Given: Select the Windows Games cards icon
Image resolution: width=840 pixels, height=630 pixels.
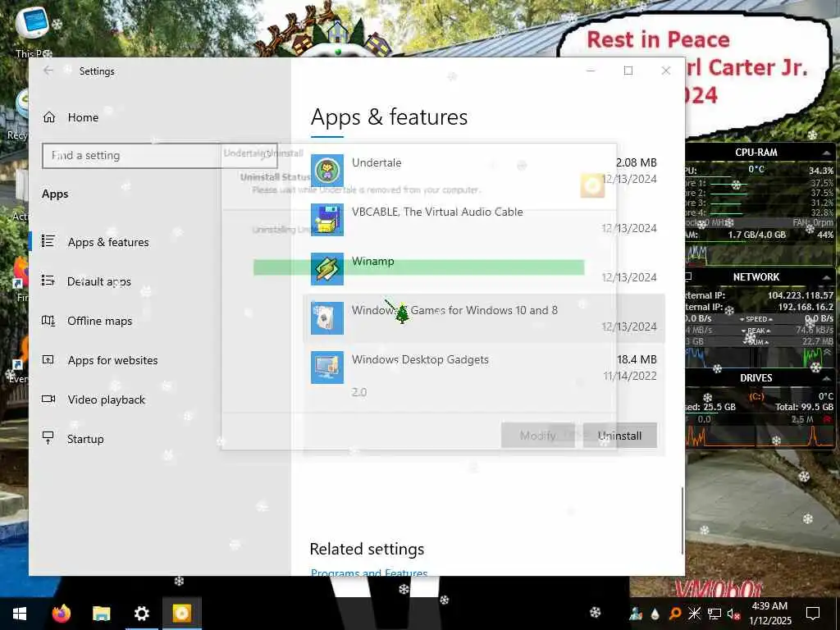Looking at the screenshot, I should tap(326, 318).
